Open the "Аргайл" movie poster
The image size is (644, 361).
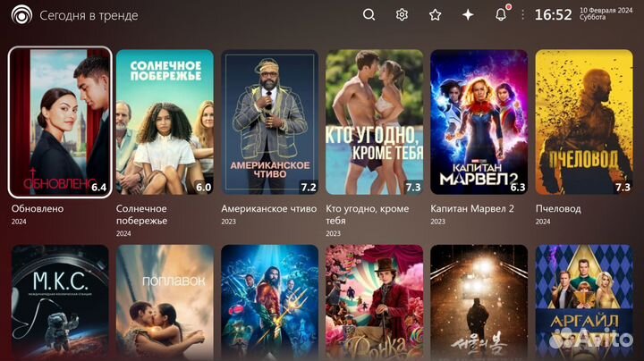(583, 302)
